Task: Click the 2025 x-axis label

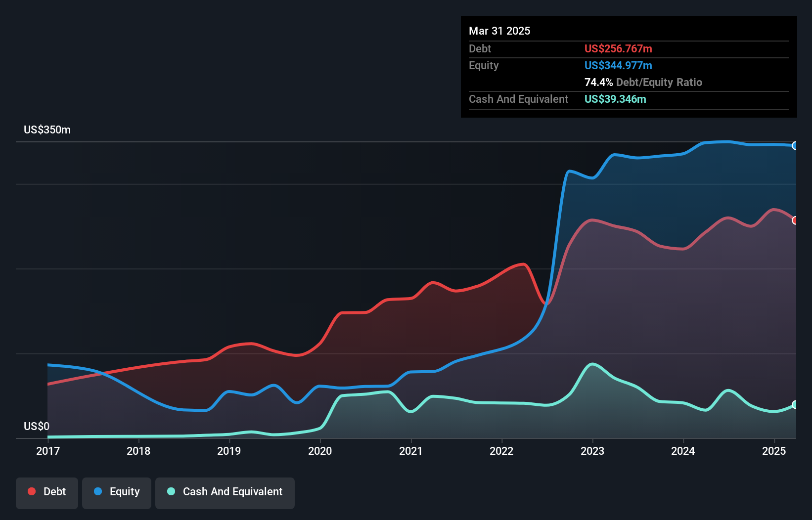Action: coord(774,451)
